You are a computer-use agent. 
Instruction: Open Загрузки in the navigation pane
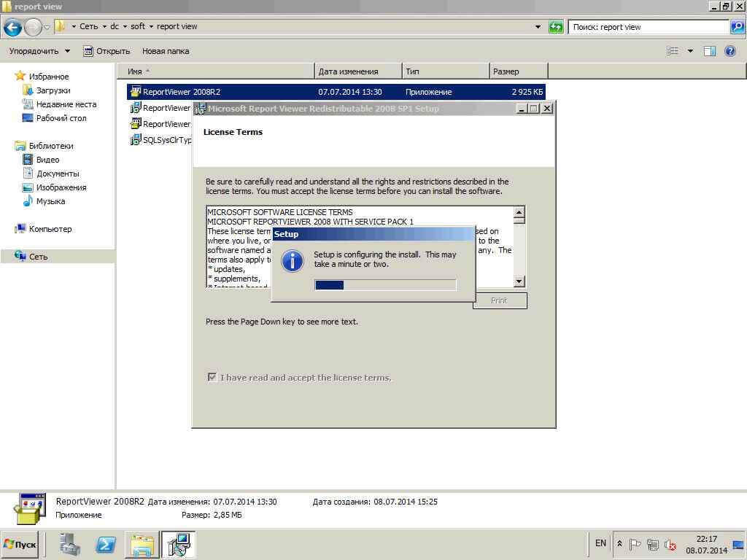[x=47, y=90]
